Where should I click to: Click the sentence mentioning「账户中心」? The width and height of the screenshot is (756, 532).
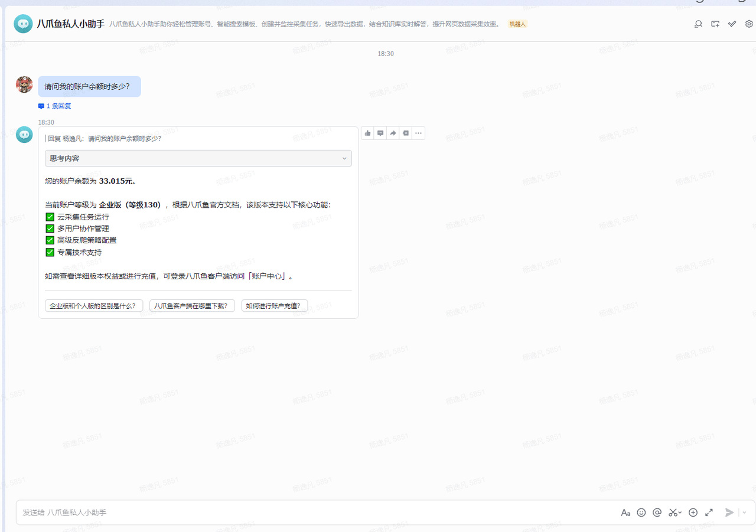click(x=169, y=276)
